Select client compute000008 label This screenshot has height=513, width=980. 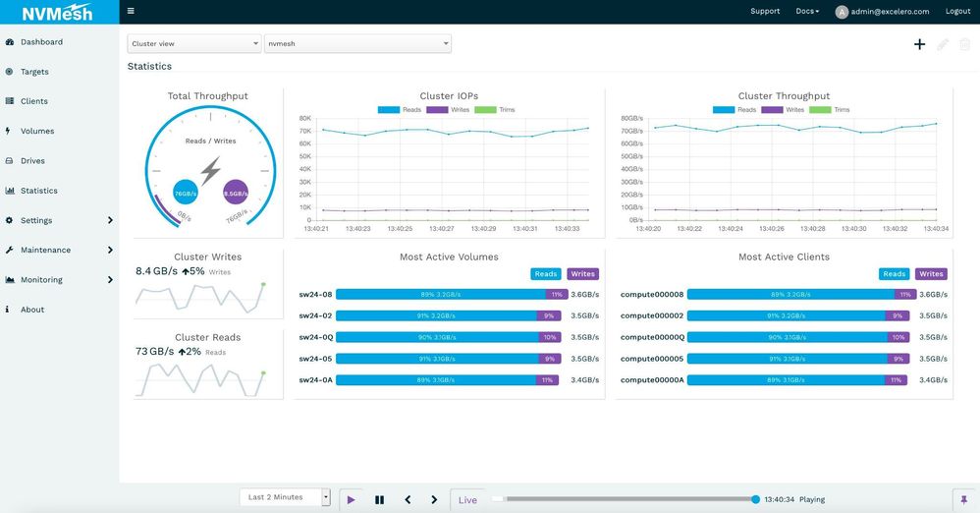coord(652,294)
